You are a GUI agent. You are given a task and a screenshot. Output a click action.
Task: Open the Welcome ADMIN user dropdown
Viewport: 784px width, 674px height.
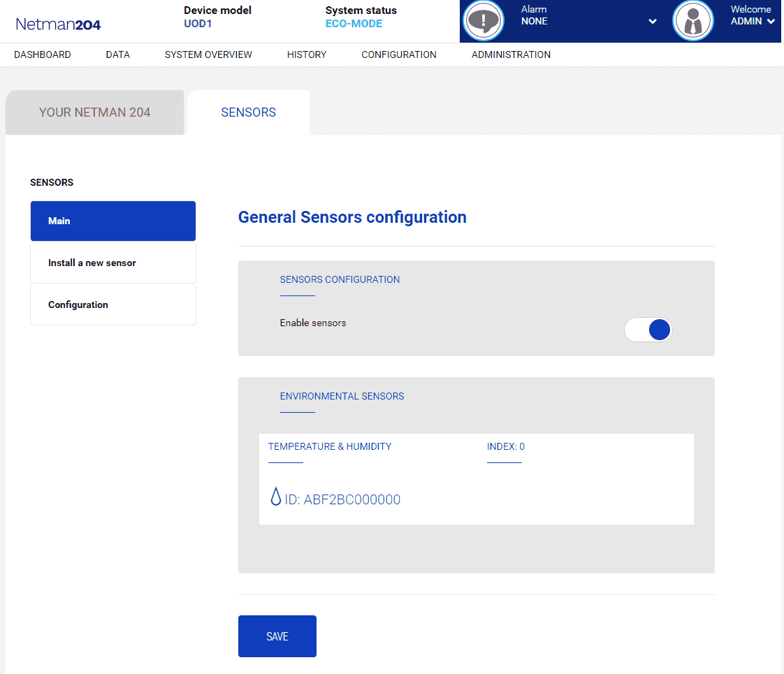(x=753, y=15)
